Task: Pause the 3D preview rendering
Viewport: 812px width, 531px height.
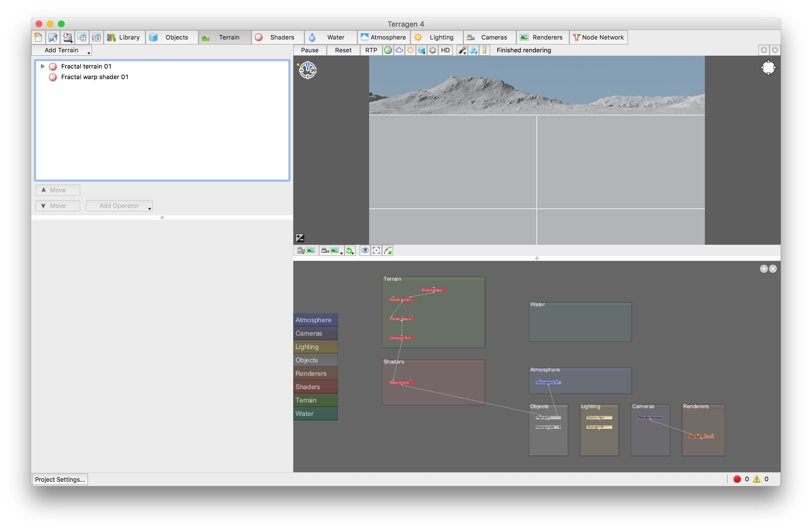Action: [310, 50]
